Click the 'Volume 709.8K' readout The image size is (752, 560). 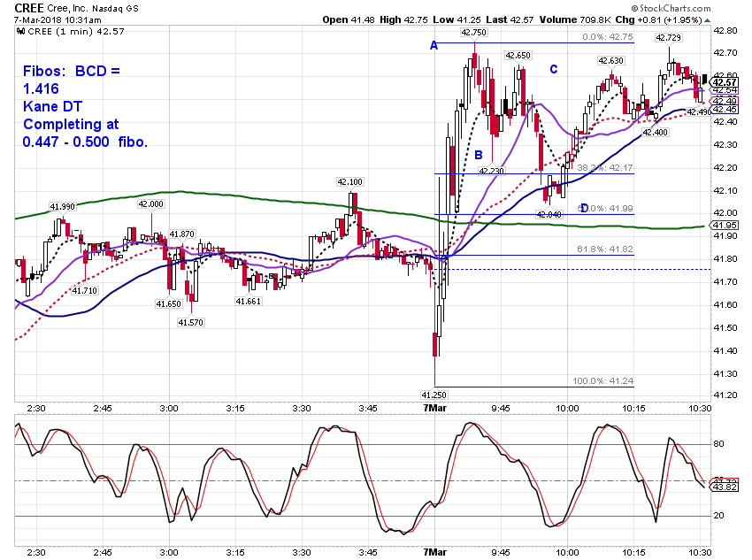point(575,19)
